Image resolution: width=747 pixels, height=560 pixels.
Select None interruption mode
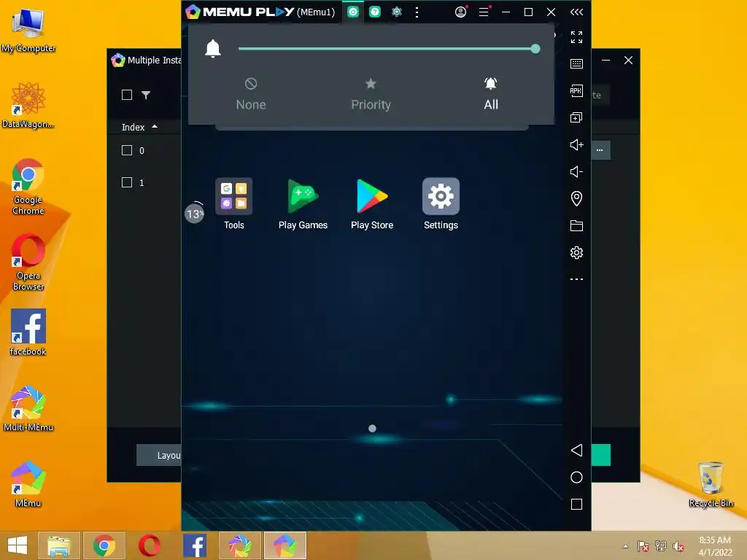[x=251, y=94]
